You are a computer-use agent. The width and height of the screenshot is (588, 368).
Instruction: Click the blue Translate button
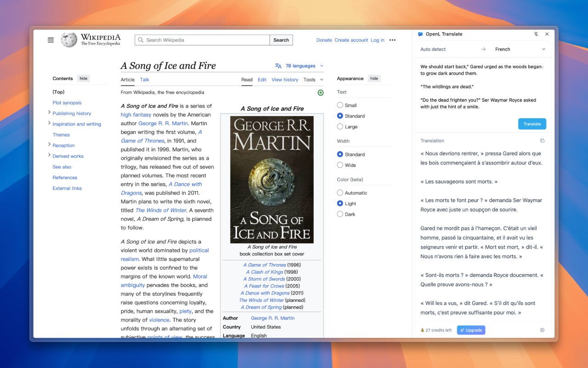click(x=532, y=124)
